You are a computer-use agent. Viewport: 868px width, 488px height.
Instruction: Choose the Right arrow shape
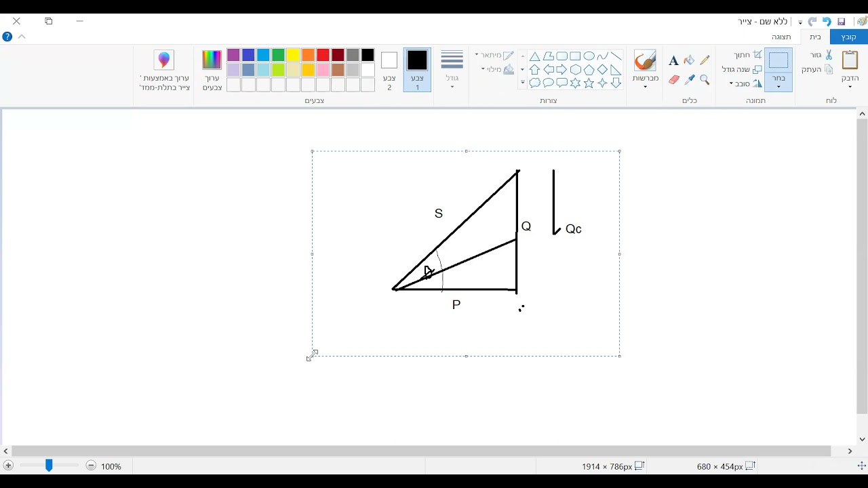tap(561, 70)
